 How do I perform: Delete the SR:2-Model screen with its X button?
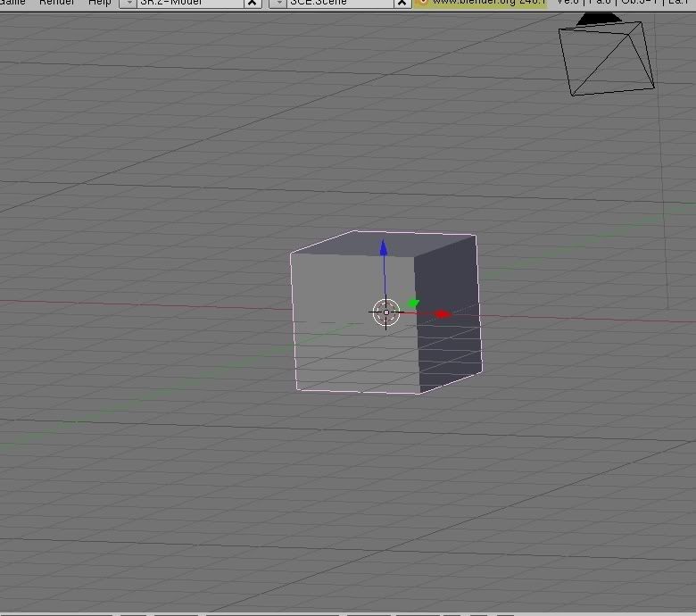pyautogui.click(x=253, y=3)
